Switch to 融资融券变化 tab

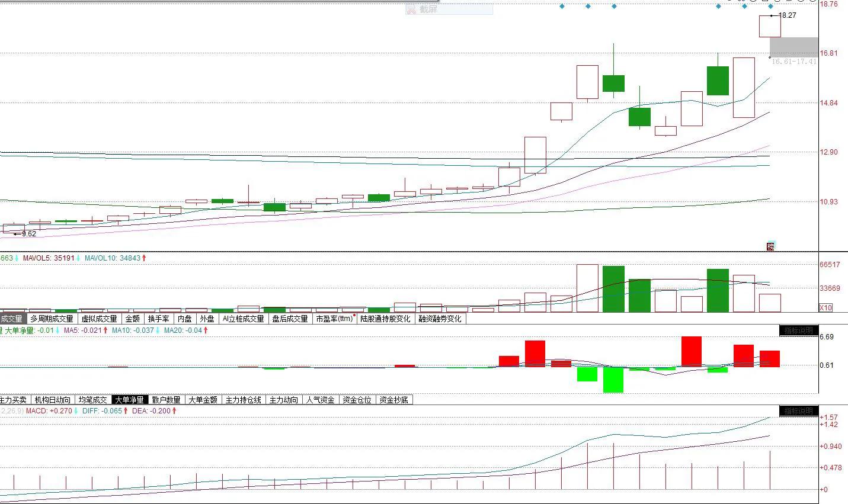[x=440, y=319]
